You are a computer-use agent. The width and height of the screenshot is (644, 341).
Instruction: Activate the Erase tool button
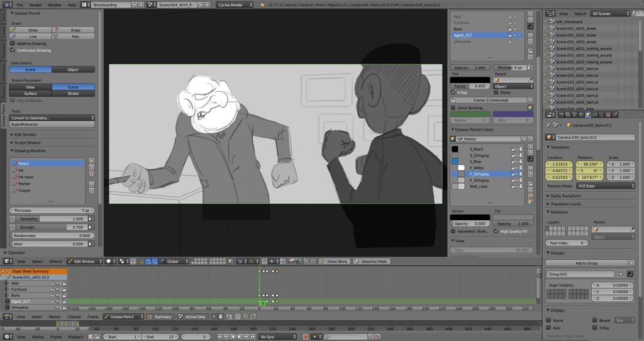74,30
